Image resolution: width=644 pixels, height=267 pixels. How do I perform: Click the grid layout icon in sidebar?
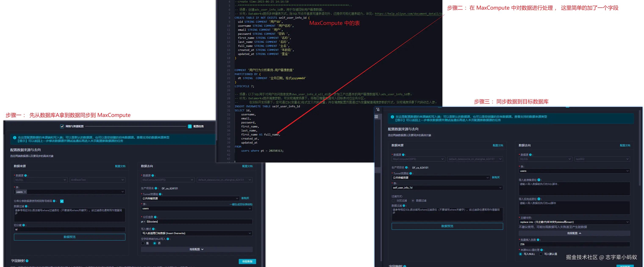coord(376,117)
